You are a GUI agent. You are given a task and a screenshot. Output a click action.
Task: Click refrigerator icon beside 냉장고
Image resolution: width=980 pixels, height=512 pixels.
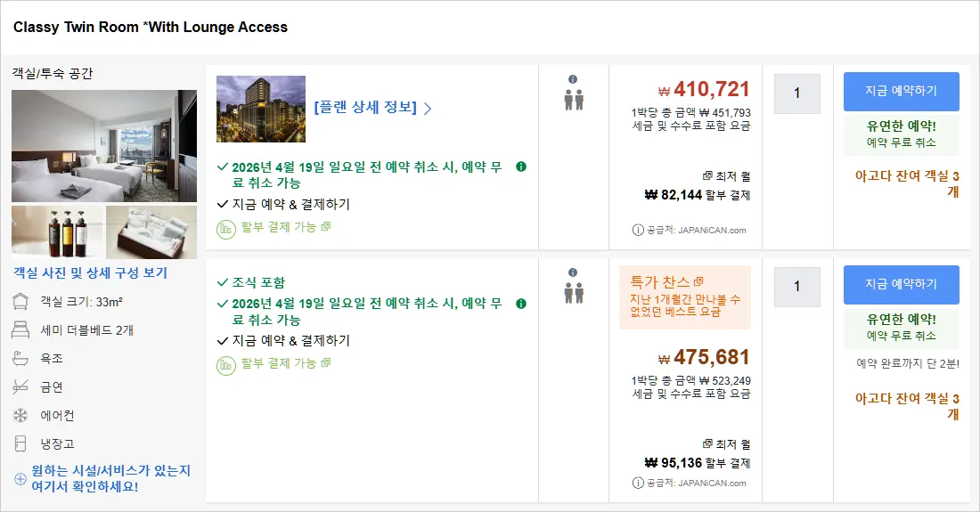click(x=20, y=444)
